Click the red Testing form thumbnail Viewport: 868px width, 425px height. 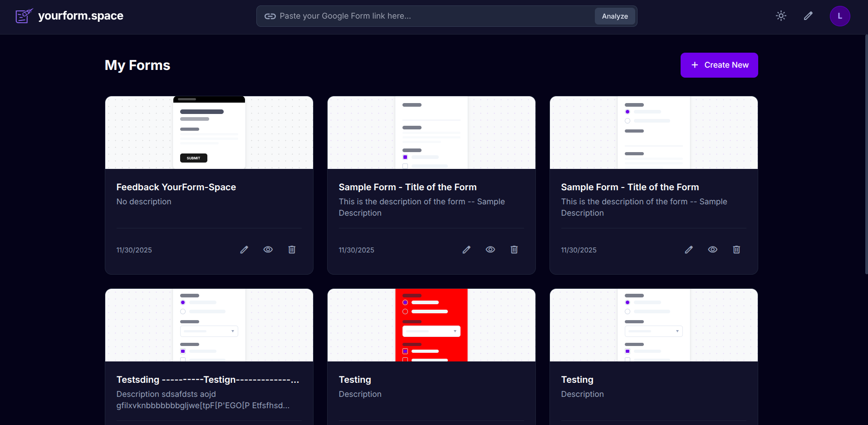click(431, 325)
